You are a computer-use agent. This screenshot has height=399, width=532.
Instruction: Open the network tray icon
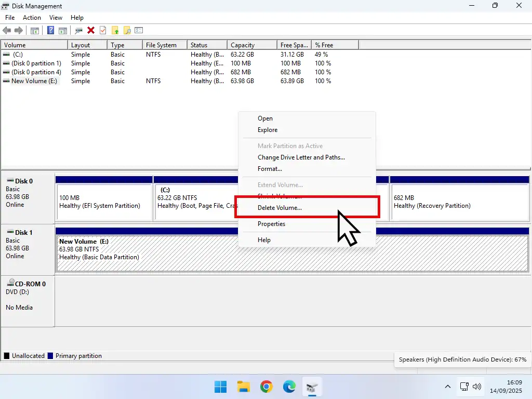tap(464, 387)
